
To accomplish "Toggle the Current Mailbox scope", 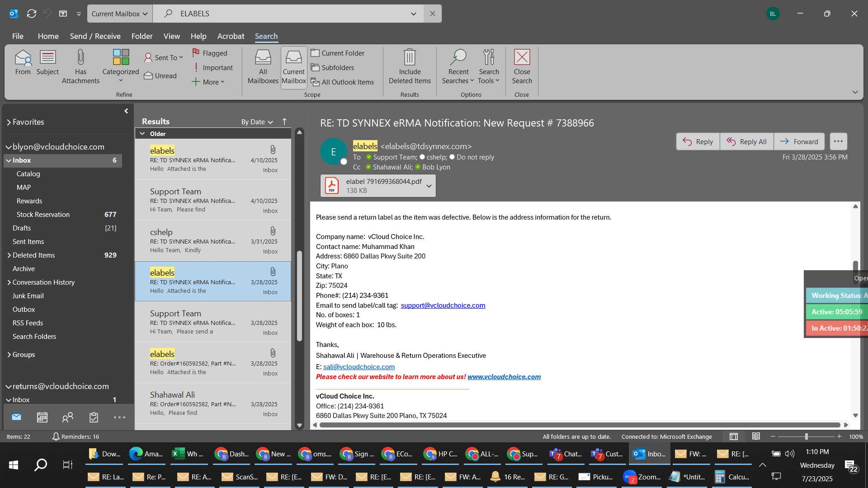I will 294,67.
